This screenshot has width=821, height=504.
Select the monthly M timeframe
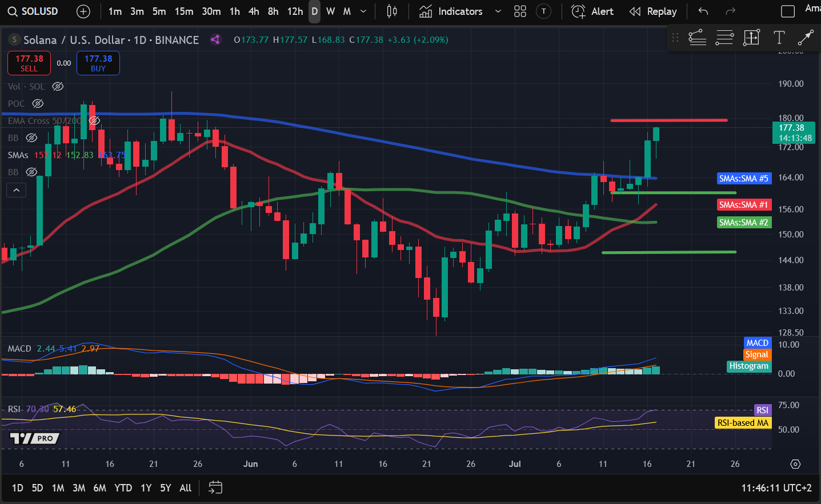[347, 11]
